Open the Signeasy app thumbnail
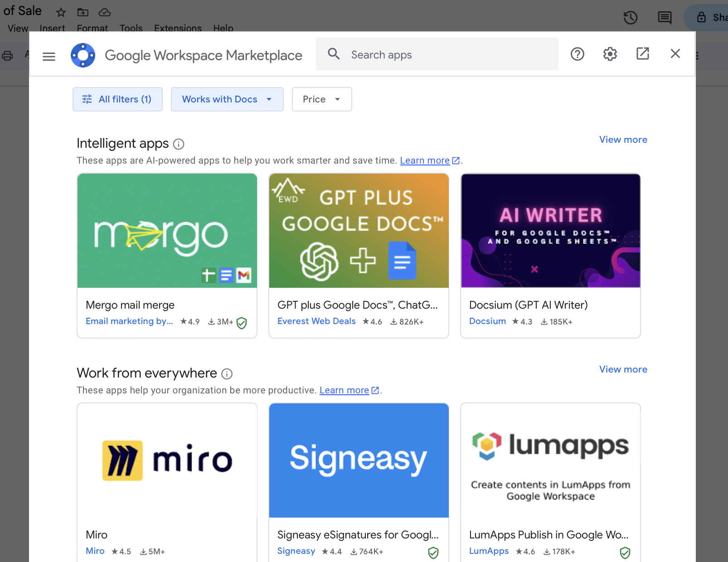The width and height of the screenshot is (728, 562). tap(359, 460)
